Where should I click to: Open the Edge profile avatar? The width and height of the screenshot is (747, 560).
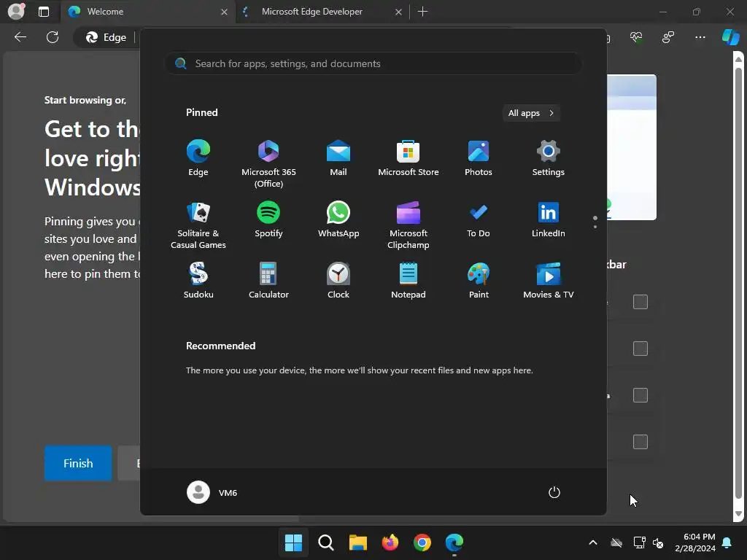click(17, 12)
